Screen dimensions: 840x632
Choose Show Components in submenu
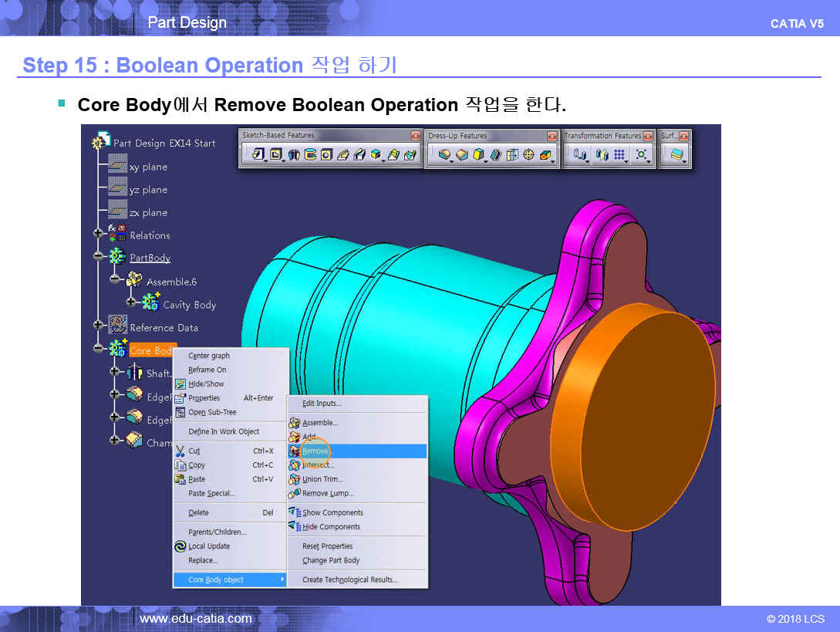[332, 512]
